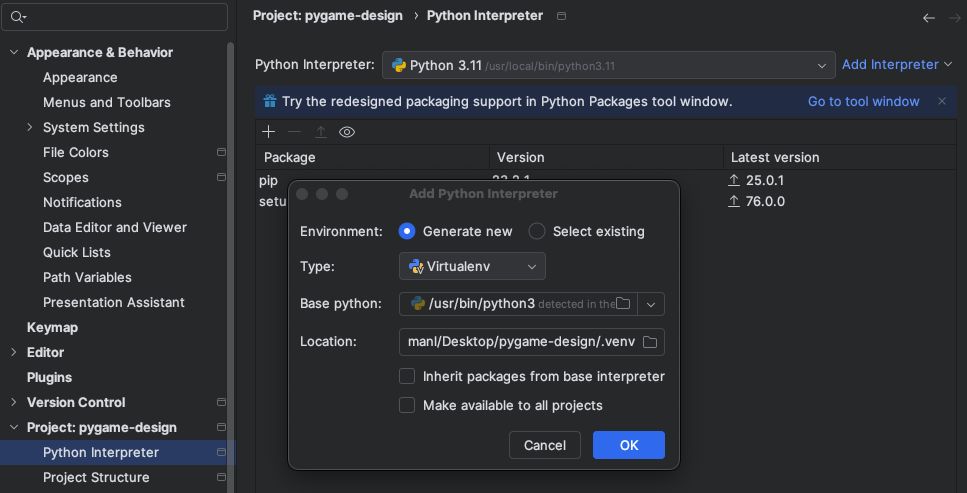Choose the Select existing radio option
This screenshot has width=967, height=493.
pyautogui.click(x=537, y=231)
